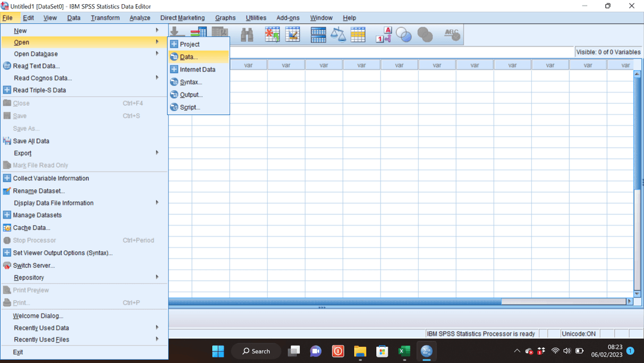The height and width of the screenshot is (363, 644).
Task: Click the Insert Variable toolbar icon
Action: tap(293, 35)
